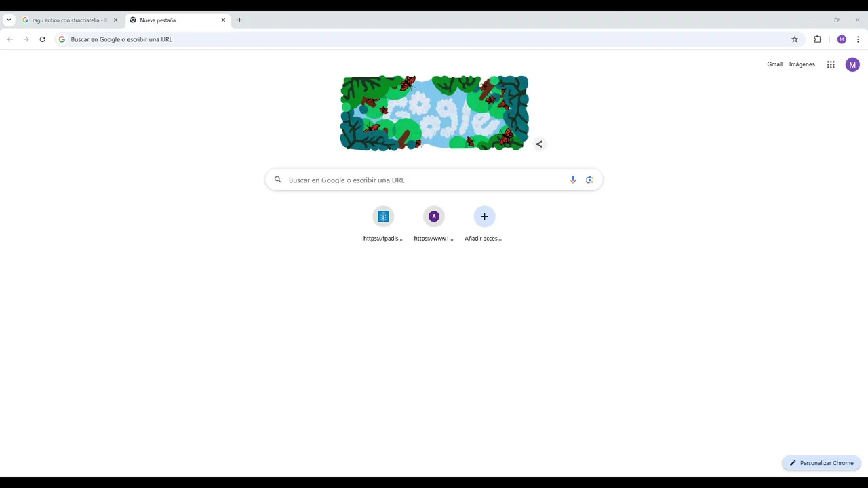Image resolution: width=868 pixels, height=488 pixels.
Task: Click the magnifier icon in search box
Action: click(x=278, y=180)
